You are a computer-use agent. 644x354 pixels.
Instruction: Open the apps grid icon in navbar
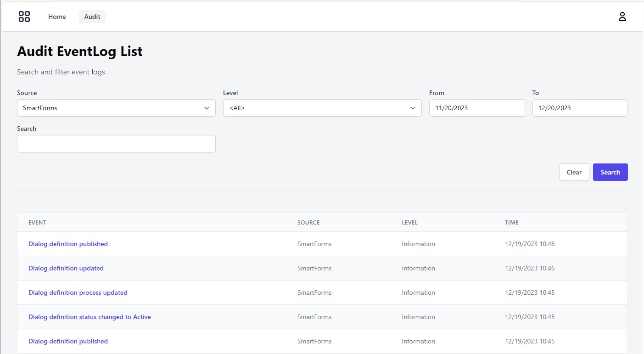pos(24,17)
